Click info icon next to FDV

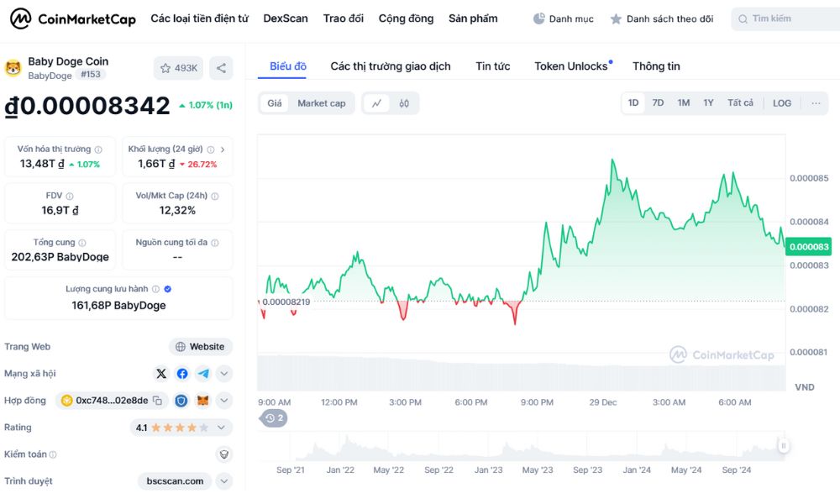tap(70, 197)
